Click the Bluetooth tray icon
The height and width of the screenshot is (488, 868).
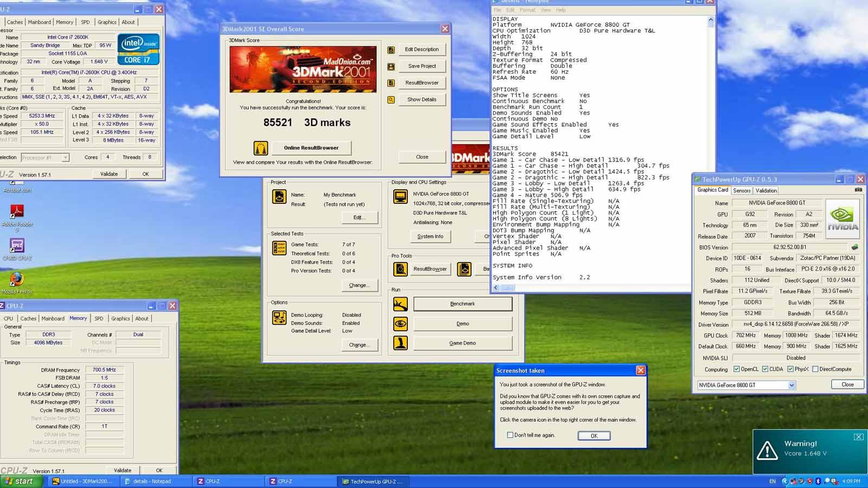818,481
